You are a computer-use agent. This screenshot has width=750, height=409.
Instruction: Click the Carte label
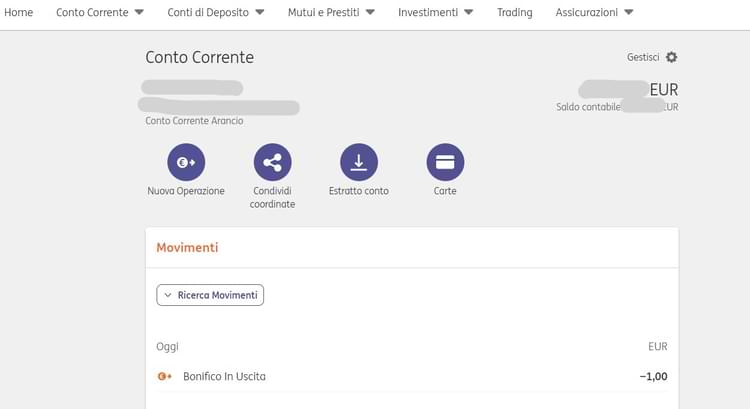[x=445, y=191]
